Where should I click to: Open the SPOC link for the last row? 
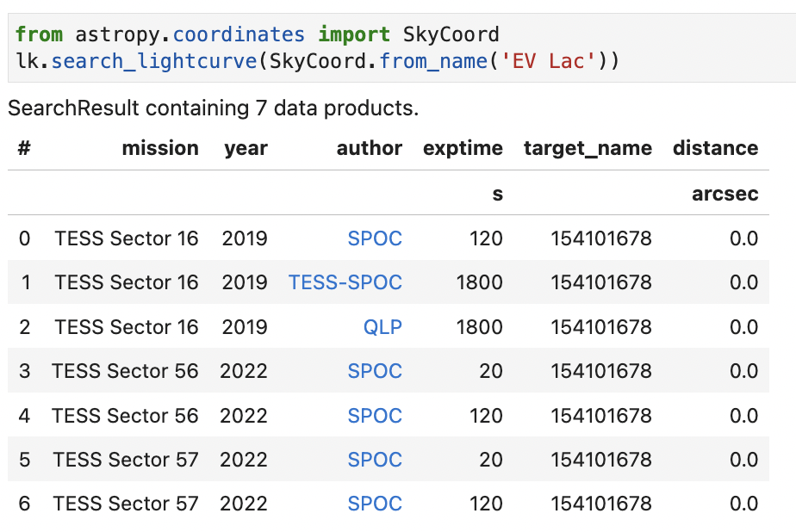coord(375,503)
